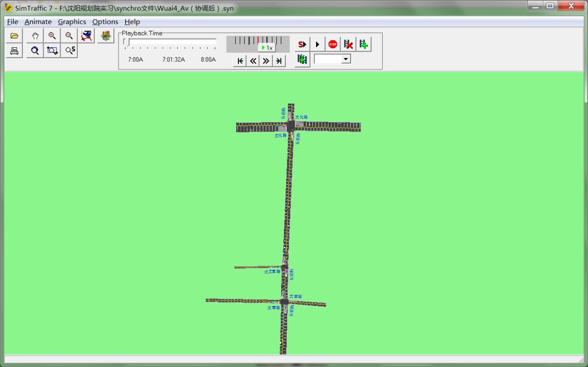Select the Zoom Window tool
The height and width of the screenshot is (367, 588).
[52, 51]
